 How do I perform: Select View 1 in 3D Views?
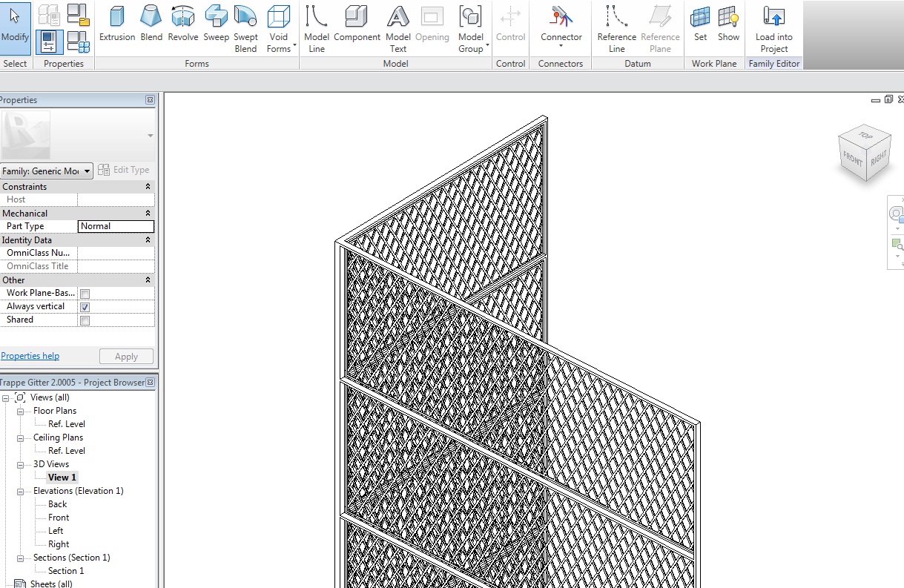[x=62, y=478]
